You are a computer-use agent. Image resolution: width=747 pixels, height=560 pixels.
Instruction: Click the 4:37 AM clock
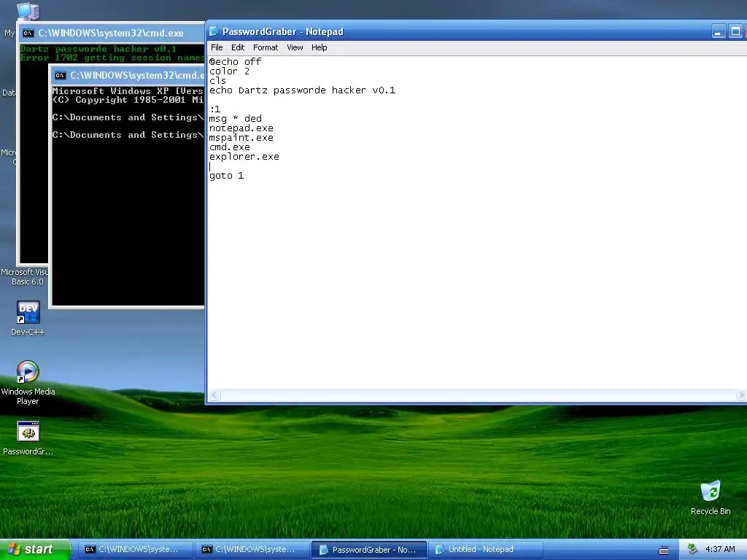coord(720,550)
